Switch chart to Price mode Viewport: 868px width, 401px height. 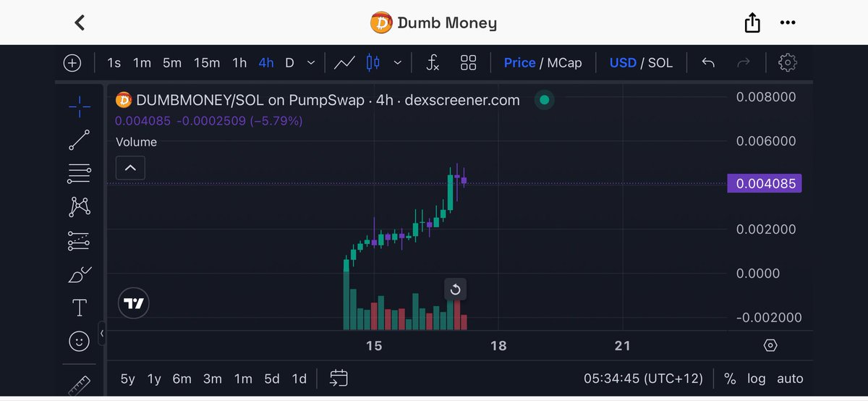click(x=519, y=63)
